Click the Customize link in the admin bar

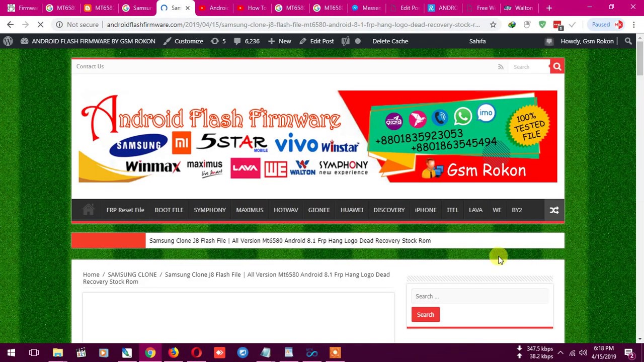point(183,41)
